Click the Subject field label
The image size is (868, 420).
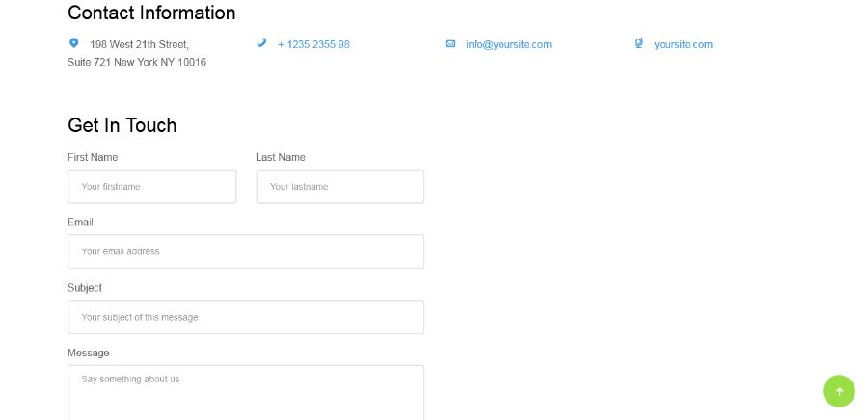point(85,288)
